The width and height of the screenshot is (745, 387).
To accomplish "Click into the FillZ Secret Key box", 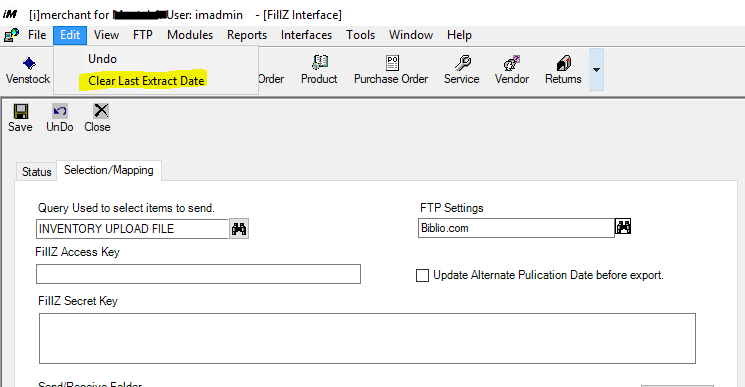I will coord(367,339).
